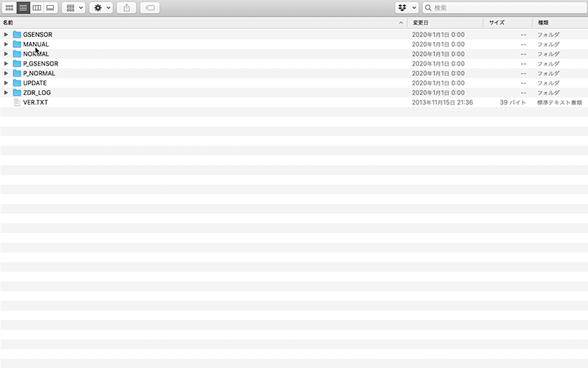This screenshot has height=368, width=588.
Task: Switch to icon view mode
Action: pos(10,7)
